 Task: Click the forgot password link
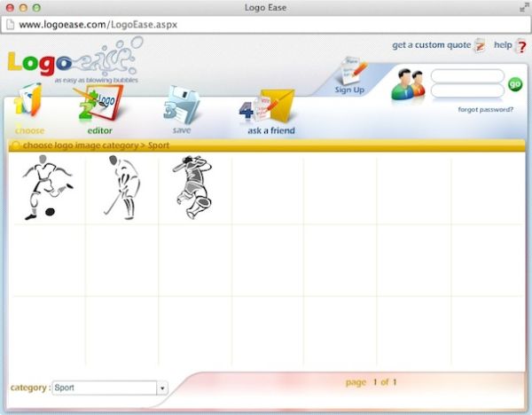click(485, 110)
